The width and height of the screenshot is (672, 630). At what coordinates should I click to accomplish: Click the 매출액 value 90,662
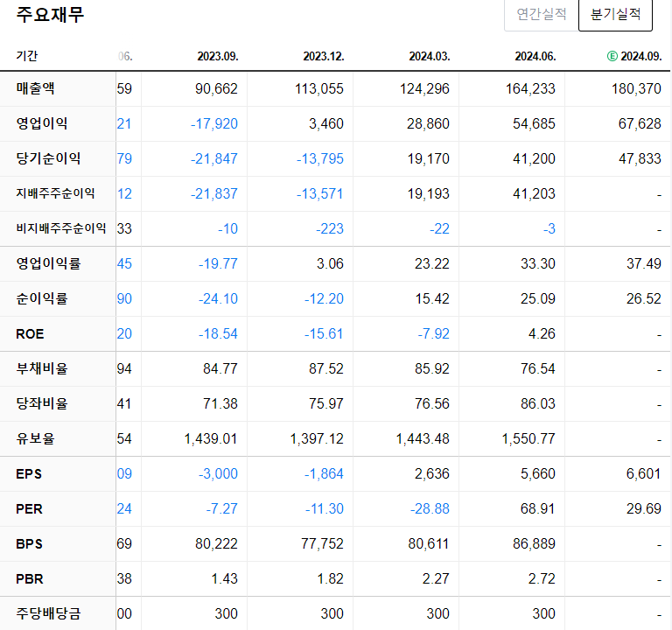click(x=216, y=88)
